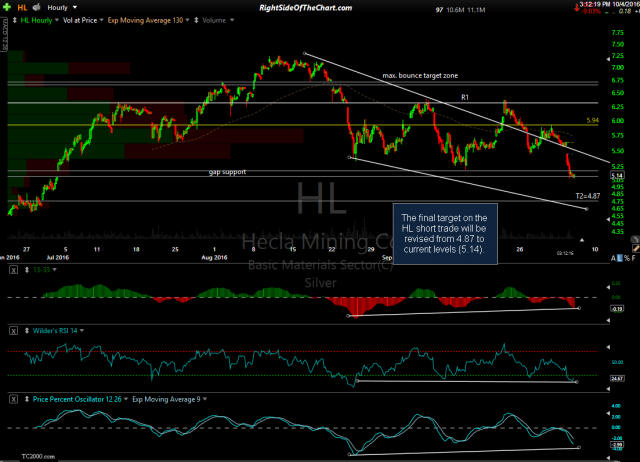Viewport: 640px width, 462px height.
Task: Click the move handle of the Wilder's RSI pane
Action: [x=27, y=331]
